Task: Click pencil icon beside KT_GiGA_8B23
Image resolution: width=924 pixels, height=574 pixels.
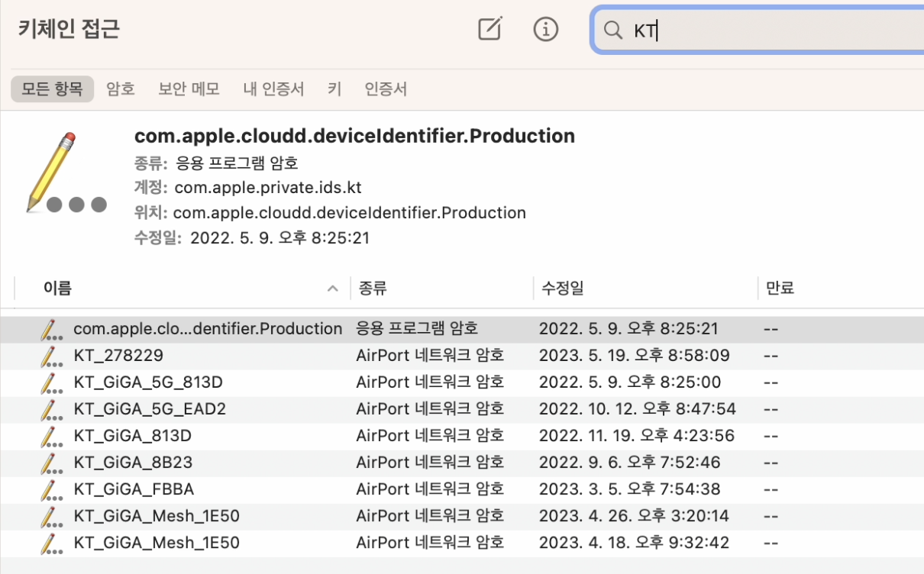Action: [x=51, y=463]
